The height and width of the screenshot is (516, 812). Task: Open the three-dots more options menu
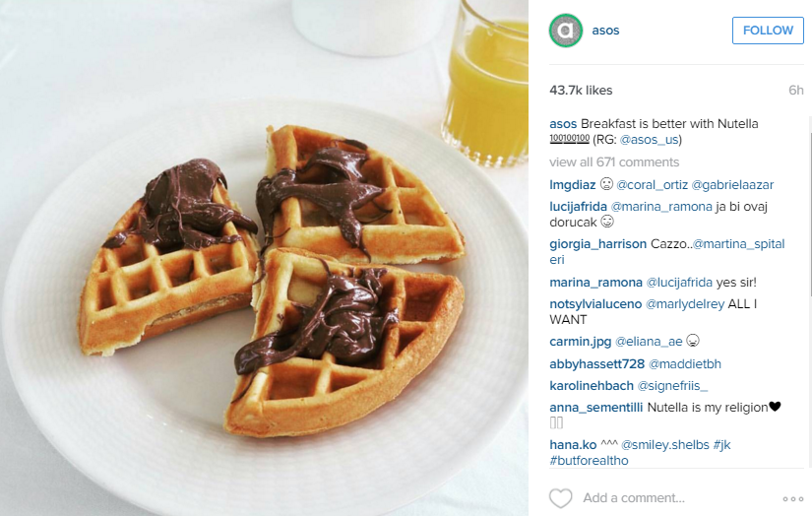coord(793,499)
